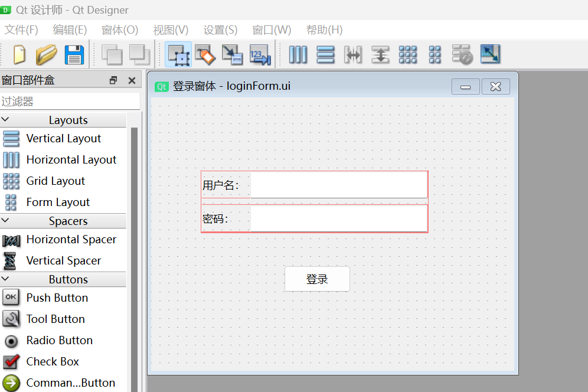588x392 pixels.
Task: Apply vertical splitter layout toolbar icon
Action: [380, 55]
